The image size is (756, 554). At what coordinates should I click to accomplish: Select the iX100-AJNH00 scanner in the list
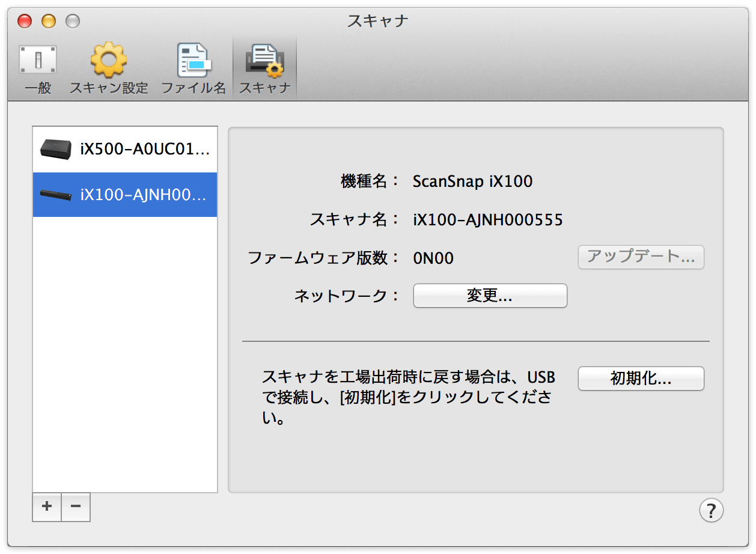[x=125, y=195]
